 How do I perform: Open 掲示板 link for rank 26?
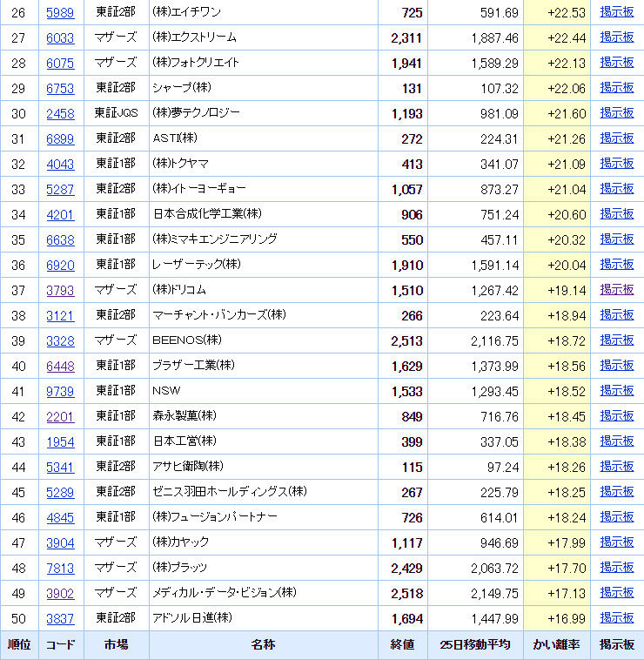point(617,12)
